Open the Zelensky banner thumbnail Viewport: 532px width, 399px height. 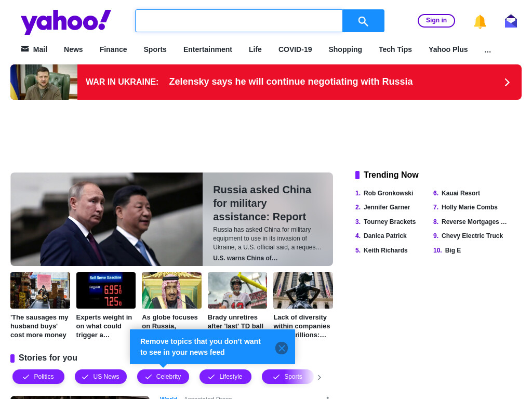pos(44,82)
